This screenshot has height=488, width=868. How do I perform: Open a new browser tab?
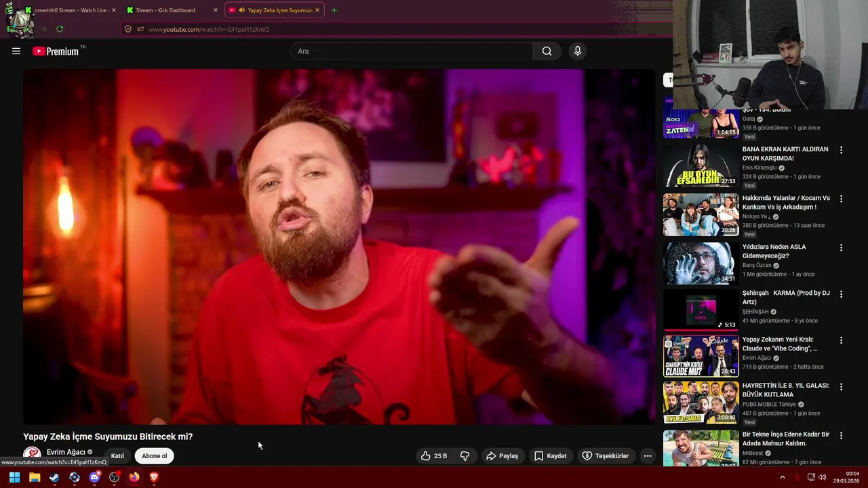click(334, 10)
